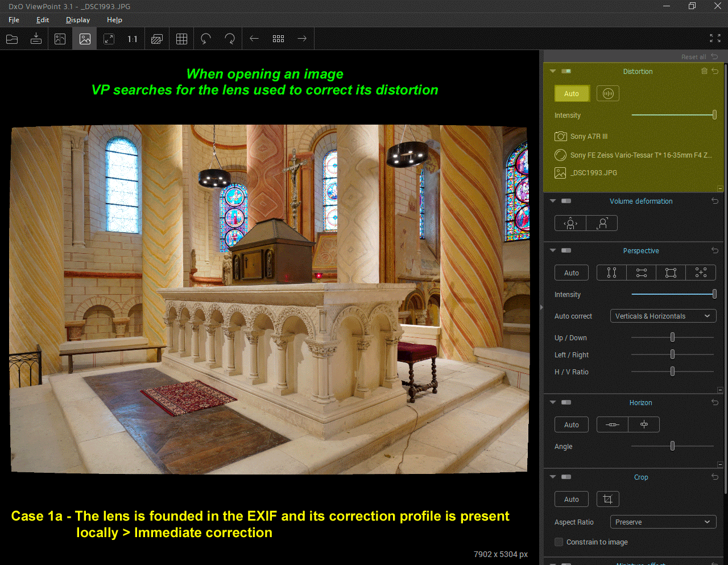
Task: Open the File menu
Action: (x=14, y=19)
